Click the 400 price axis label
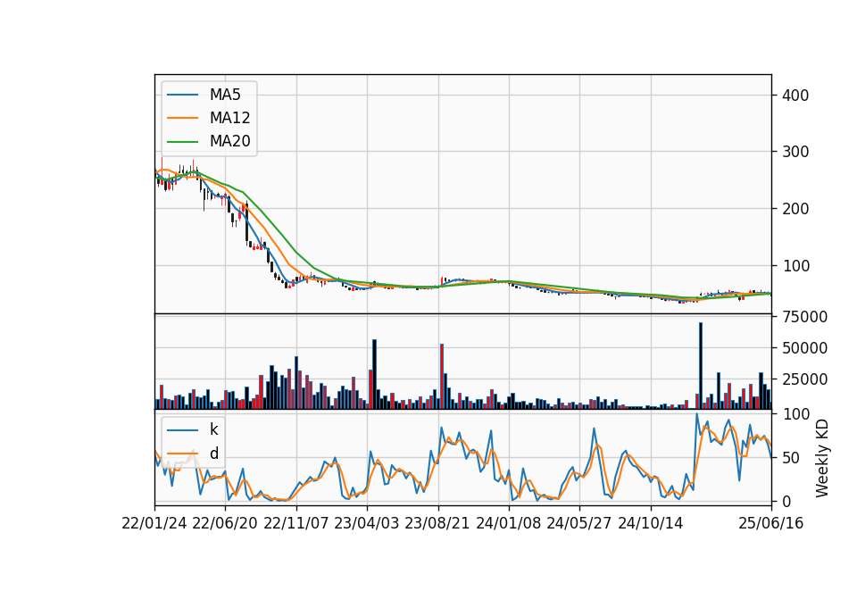The width and height of the screenshot is (857, 616). (x=795, y=96)
